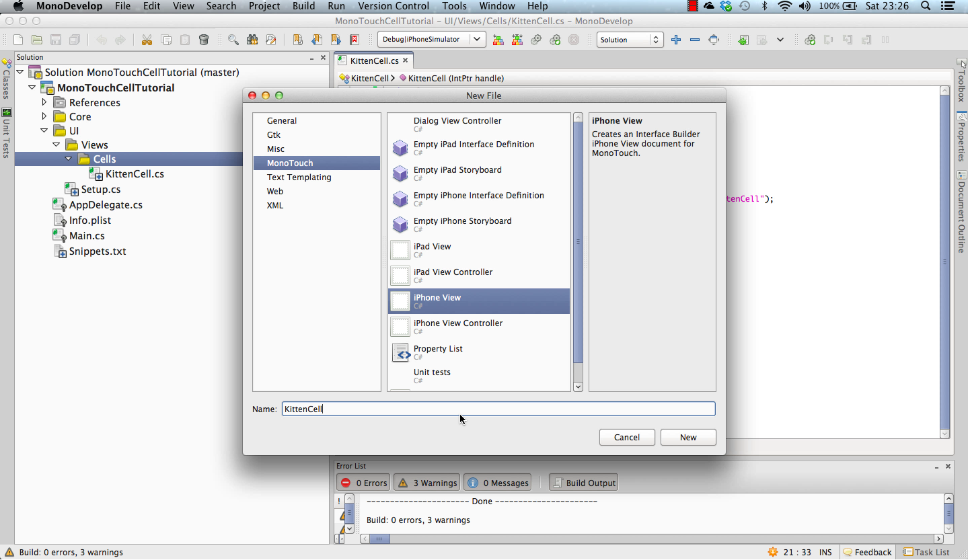Screen dimensions: 968x560
Task: Click the Delete trash can toolbar icon
Action: (204, 40)
